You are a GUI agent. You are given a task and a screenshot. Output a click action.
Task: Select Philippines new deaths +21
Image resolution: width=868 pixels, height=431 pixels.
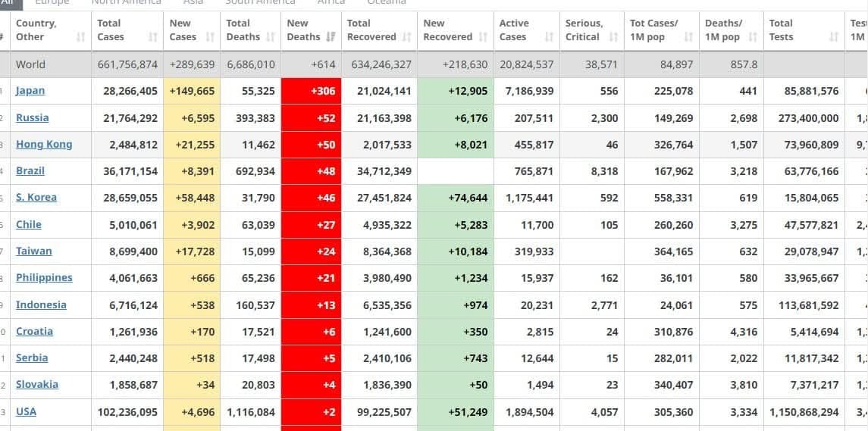tap(326, 278)
